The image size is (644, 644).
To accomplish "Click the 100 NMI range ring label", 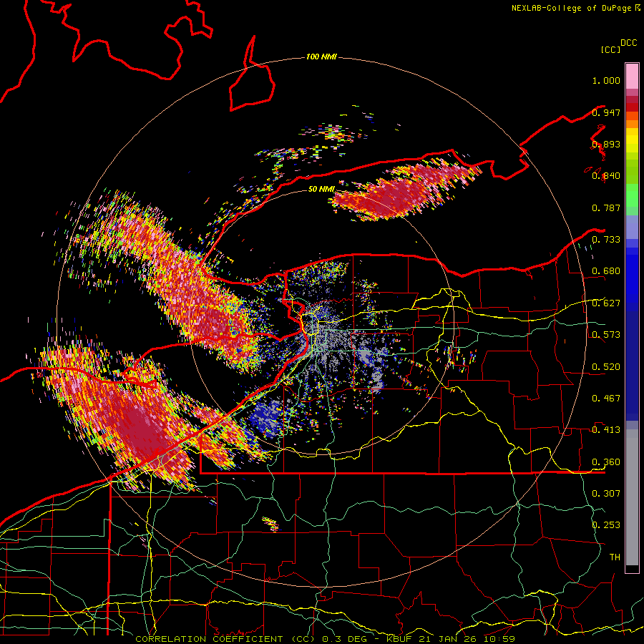I will tap(321, 57).
